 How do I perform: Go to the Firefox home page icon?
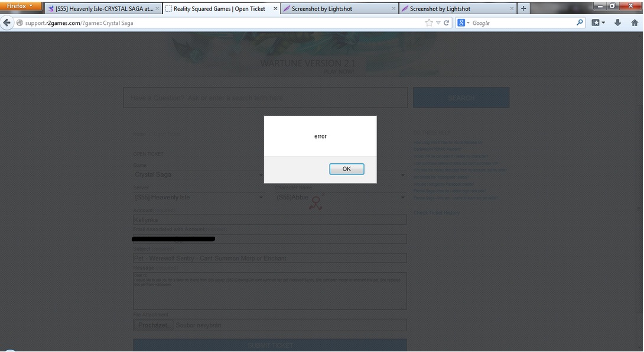click(635, 23)
